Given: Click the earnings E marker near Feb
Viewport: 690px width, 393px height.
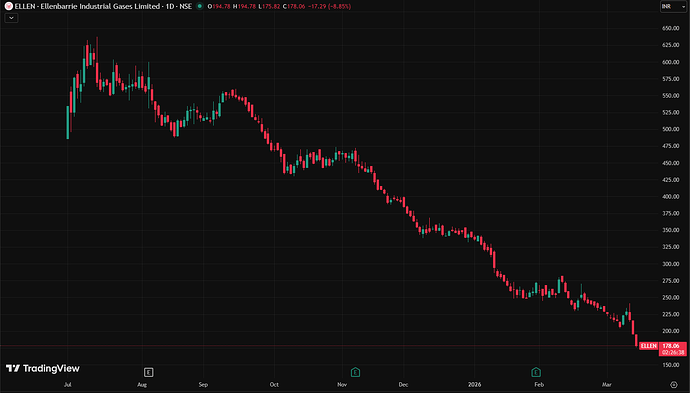Looking at the screenshot, I should (x=536, y=372).
